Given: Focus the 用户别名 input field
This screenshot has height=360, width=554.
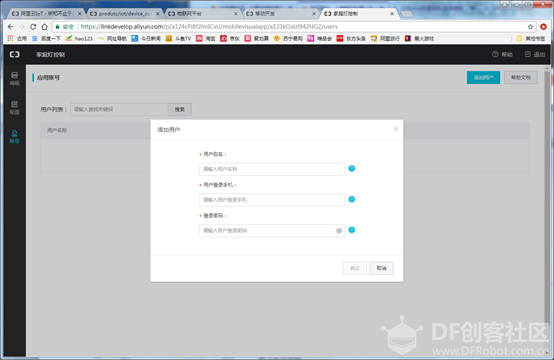Looking at the screenshot, I should click(272, 169).
